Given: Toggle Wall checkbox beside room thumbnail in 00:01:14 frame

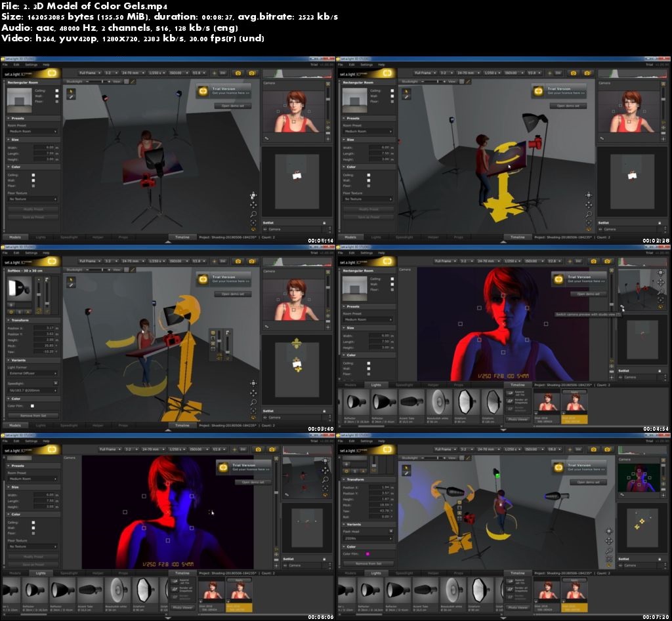Looking at the screenshot, I should (x=56, y=96).
